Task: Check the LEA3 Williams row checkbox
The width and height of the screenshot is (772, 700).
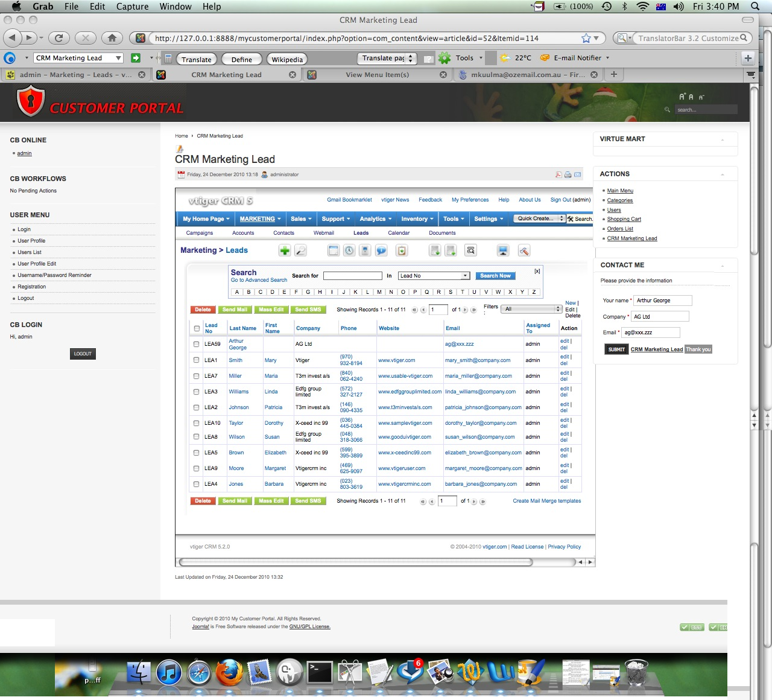Action: tap(196, 391)
